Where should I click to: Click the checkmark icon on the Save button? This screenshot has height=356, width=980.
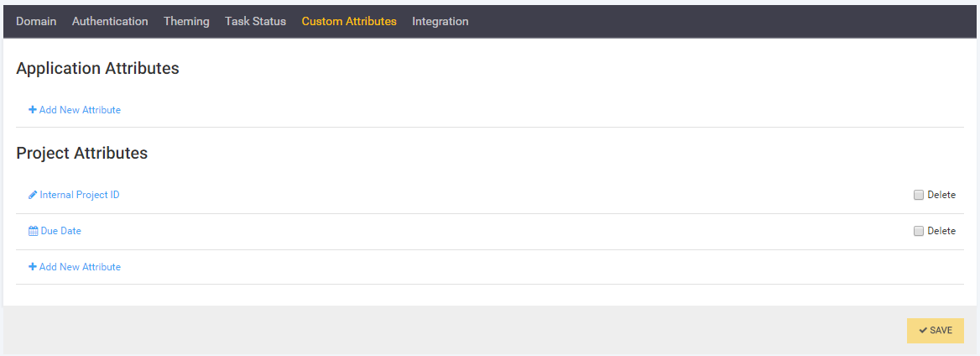click(x=923, y=331)
